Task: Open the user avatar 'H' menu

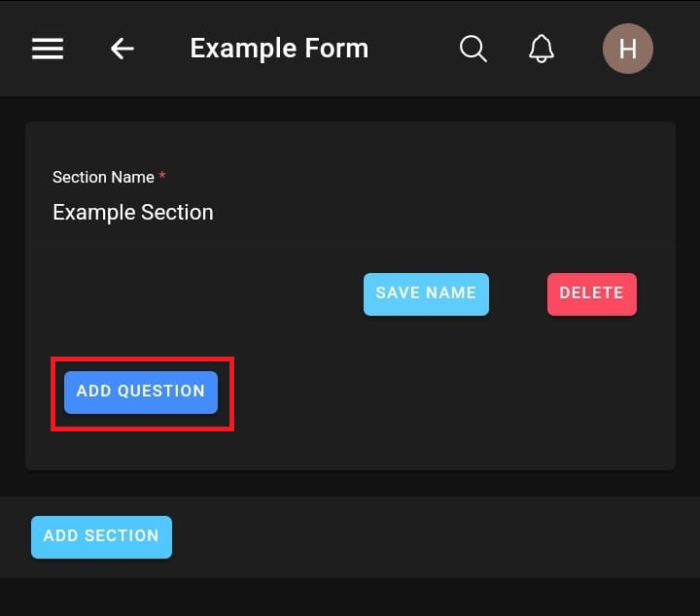Action: [x=627, y=49]
